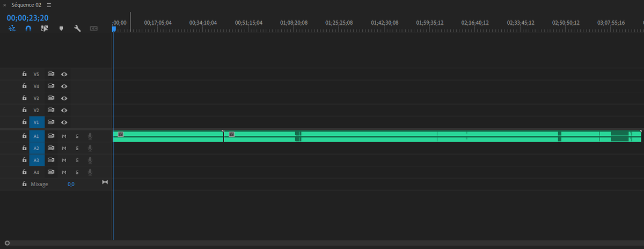Image resolution: width=644 pixels, height=249 pixels.
Task: Toggle targeting of track A3
Action: pos(36,160)
